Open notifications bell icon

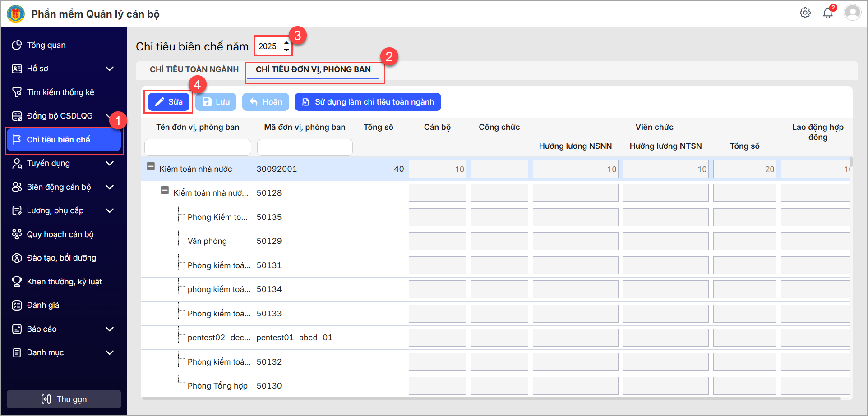click(827, 13)
